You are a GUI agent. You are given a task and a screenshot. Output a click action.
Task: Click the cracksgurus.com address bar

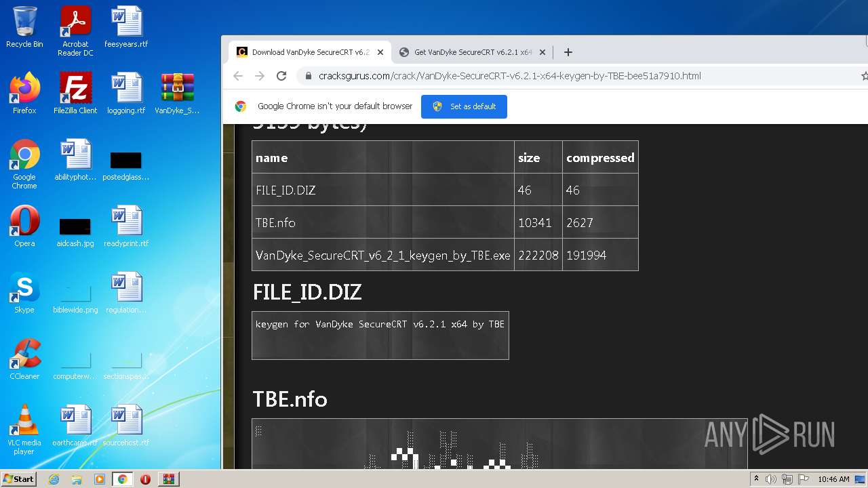(510, 76)
